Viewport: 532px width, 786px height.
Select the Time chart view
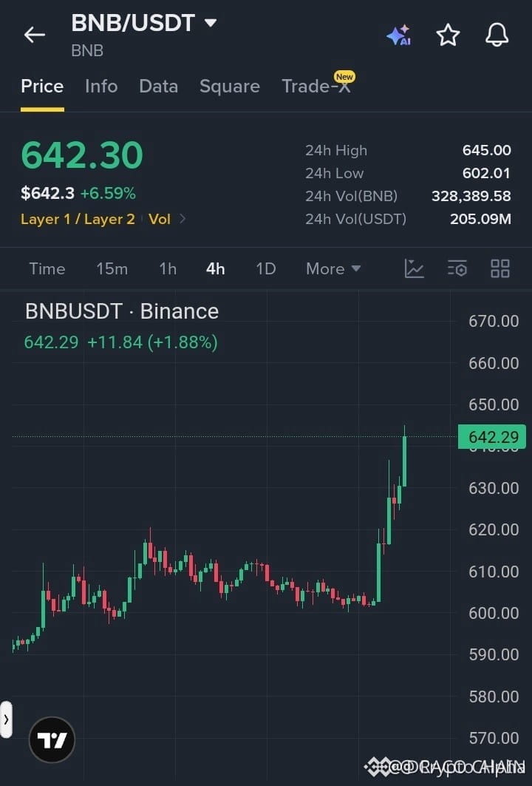coord(47,268)
